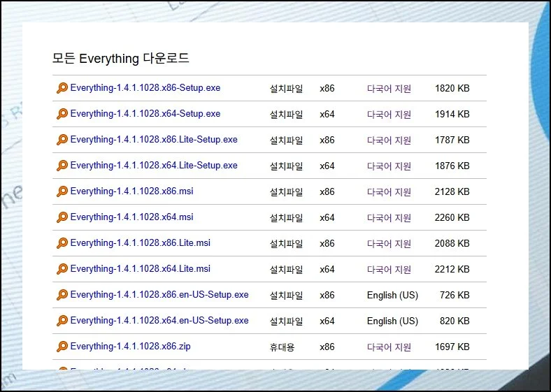The height and width of the screenshot is (392, 551).
Task: Click 설치파일 in the x64.msi row
Action: click(287, 218)
